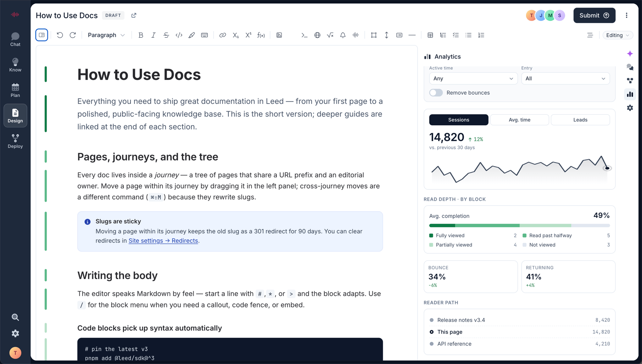Open the outline lines menu icon
The height and width of the screenshot is (364, 642).
pyautogui.click(x=590, y=35)
